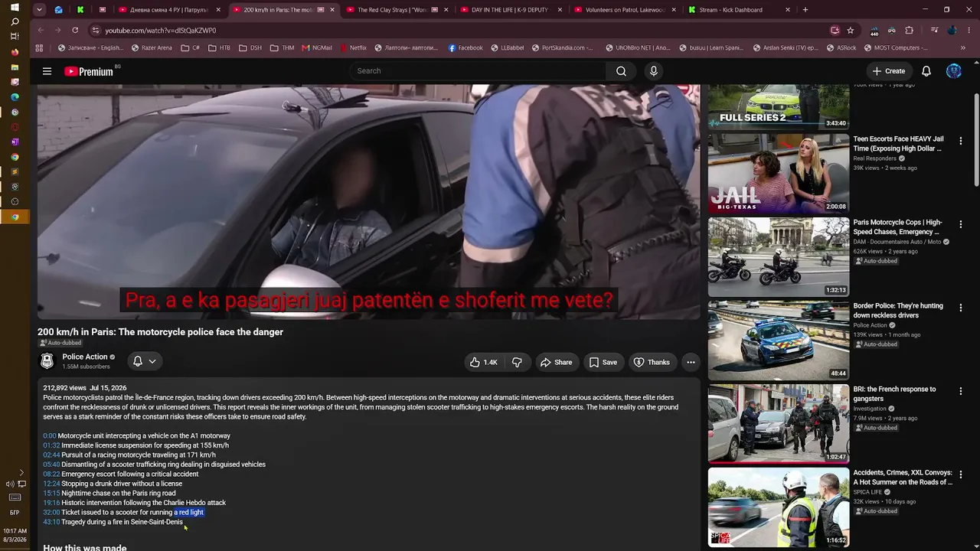980x551 pixels.
Task: Reload the page in browser toolbar
Action: click(x=75, y=30)
